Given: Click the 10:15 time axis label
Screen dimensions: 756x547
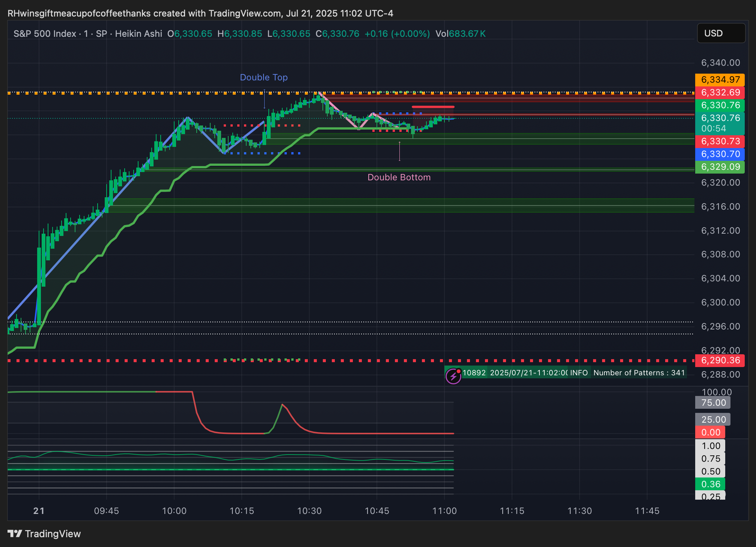Looking at the screenshot, I should coord(242,511).
